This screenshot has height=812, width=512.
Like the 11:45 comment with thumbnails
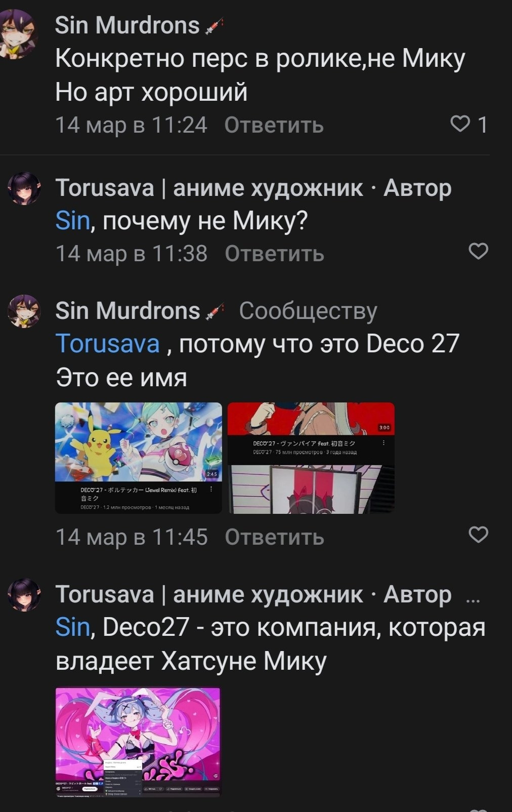pos(479,535)
